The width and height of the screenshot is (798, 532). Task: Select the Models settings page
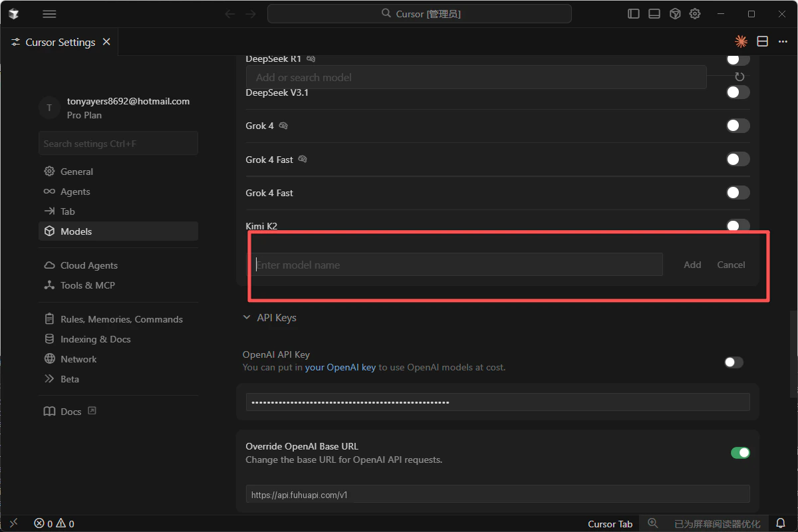(118, 231)
